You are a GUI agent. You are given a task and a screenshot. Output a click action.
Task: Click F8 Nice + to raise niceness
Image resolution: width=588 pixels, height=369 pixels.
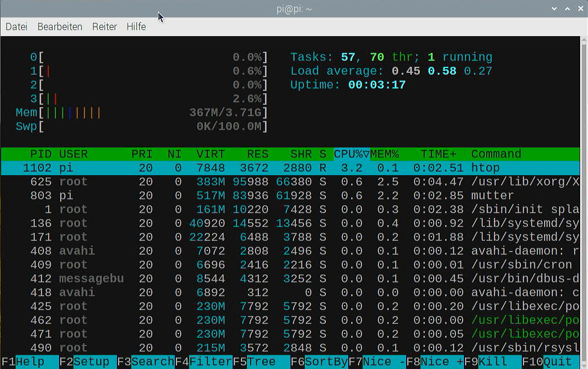click(x=435, y=362)
